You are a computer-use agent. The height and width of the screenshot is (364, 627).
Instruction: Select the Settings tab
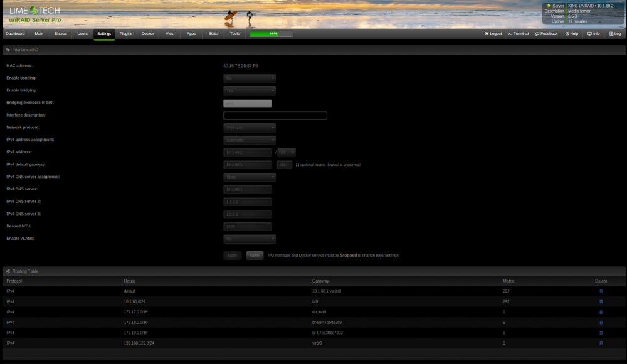(104, 34)
